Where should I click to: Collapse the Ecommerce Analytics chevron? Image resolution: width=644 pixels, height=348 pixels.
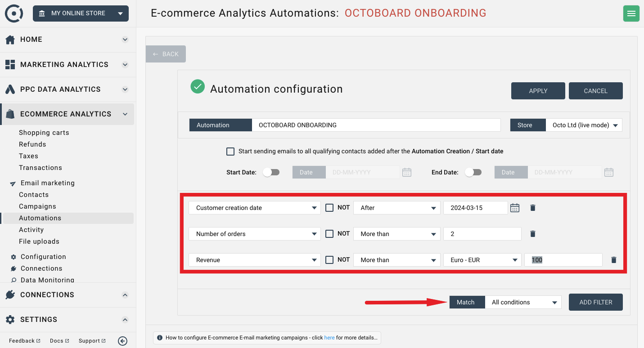tap(125, 114)
